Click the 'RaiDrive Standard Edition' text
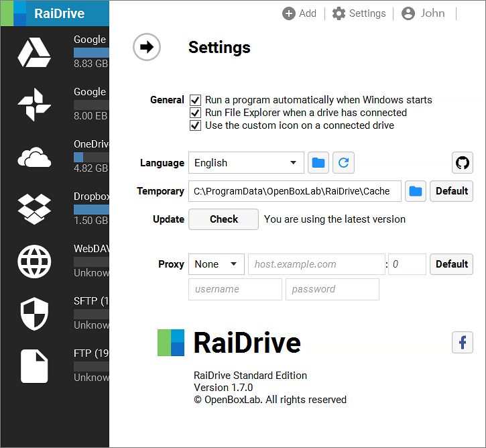486x448 pixels. [250, 376]
